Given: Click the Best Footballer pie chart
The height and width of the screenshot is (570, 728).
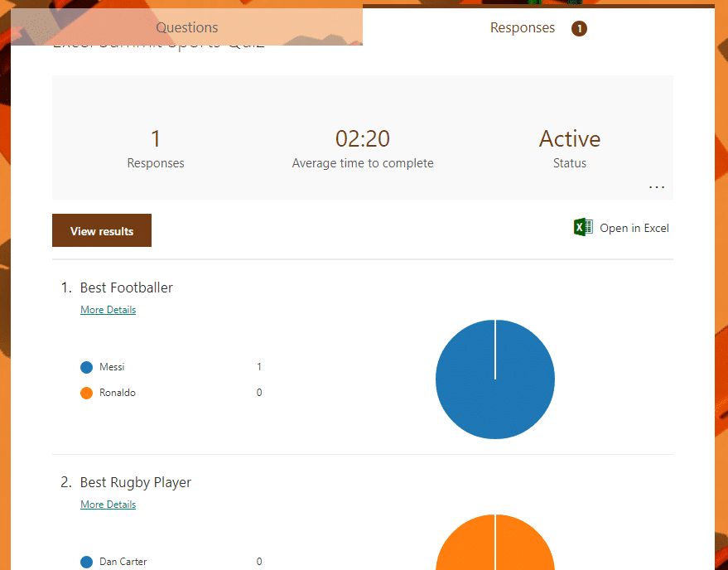Looking at the screenshot, I should pos(495,379).
